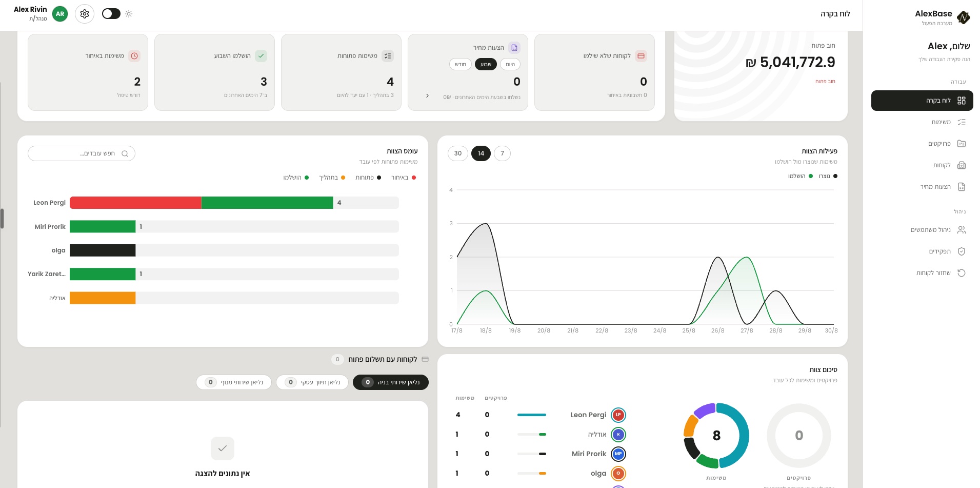Expand the quotes card with the chevron arrow

427,96
